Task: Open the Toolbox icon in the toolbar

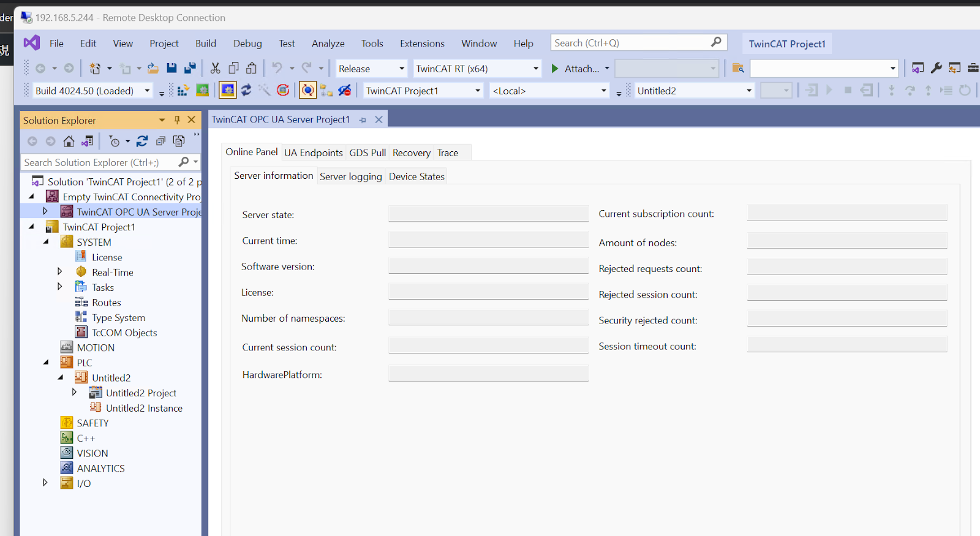Action: click(x=973, y=69)
